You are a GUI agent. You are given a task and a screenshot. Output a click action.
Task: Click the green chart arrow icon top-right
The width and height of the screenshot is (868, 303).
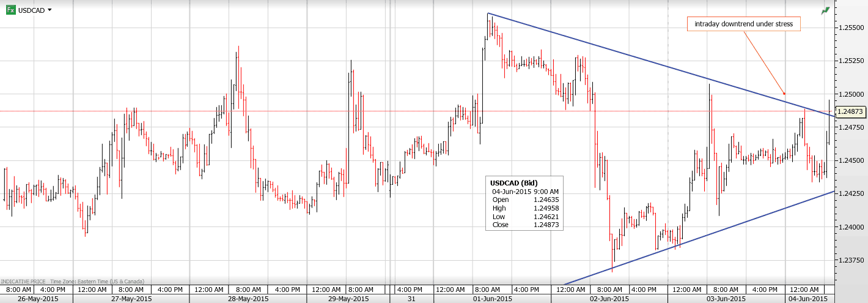pyautogui.click(x=826, y=10)
